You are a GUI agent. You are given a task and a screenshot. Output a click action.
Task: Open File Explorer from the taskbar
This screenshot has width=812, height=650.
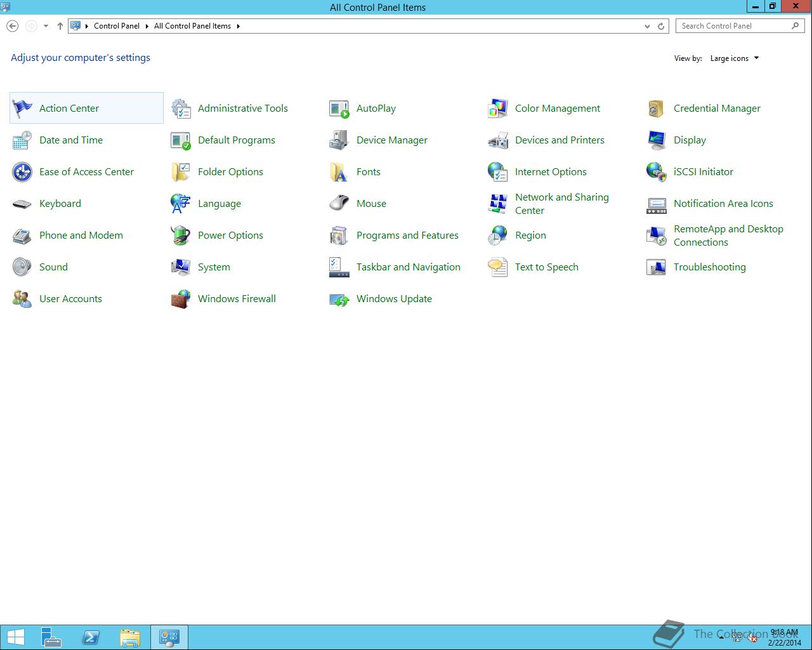coord(130,637)
